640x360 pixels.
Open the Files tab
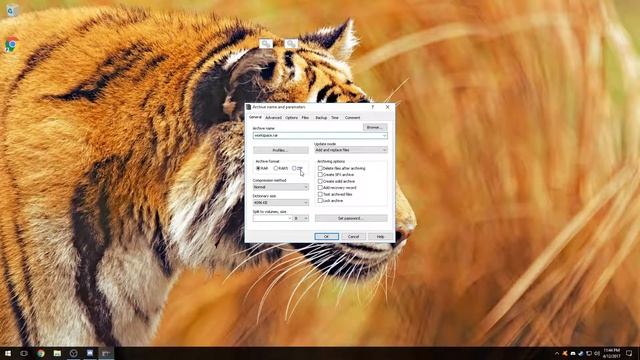[x=305, y=118]
